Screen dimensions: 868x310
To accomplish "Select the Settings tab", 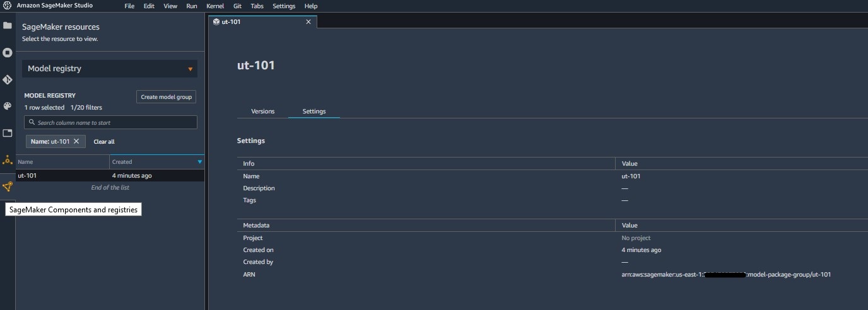I will 314,112.
